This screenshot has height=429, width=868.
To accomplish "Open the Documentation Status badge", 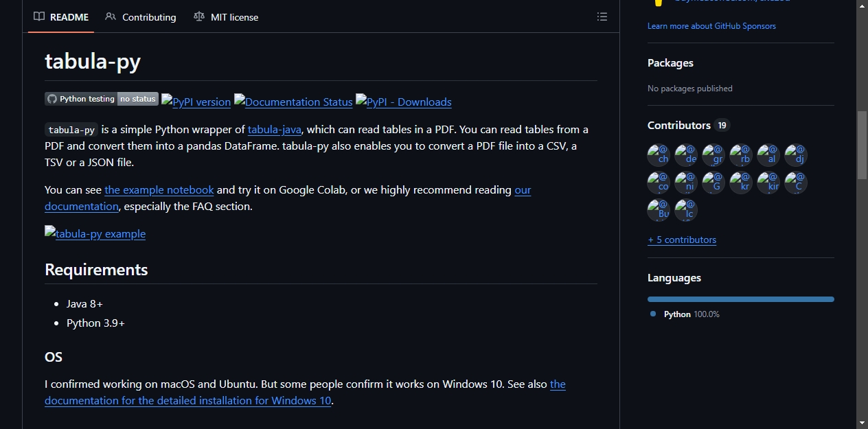I will 293,102.
